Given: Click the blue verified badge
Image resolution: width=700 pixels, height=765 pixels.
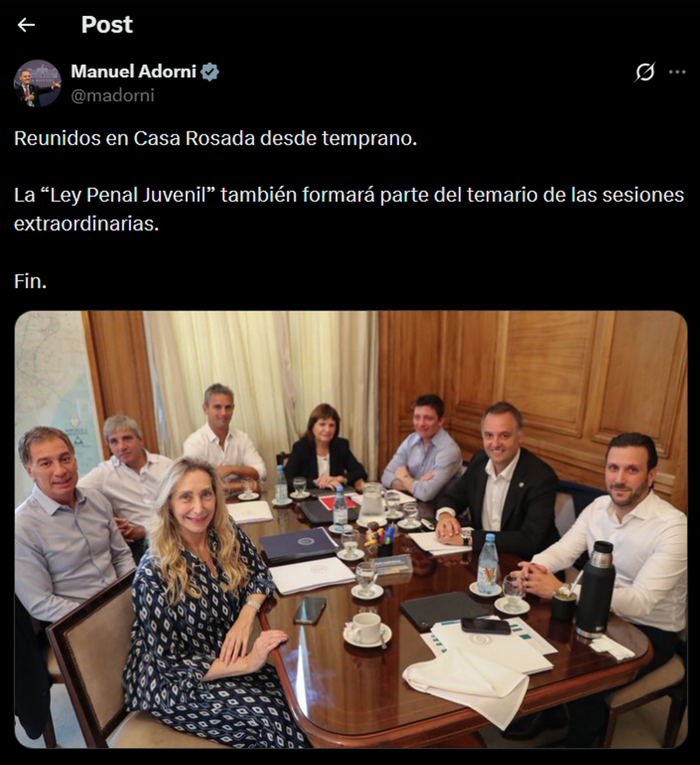Looking at the screenshot, I should [x=210, y=72].
